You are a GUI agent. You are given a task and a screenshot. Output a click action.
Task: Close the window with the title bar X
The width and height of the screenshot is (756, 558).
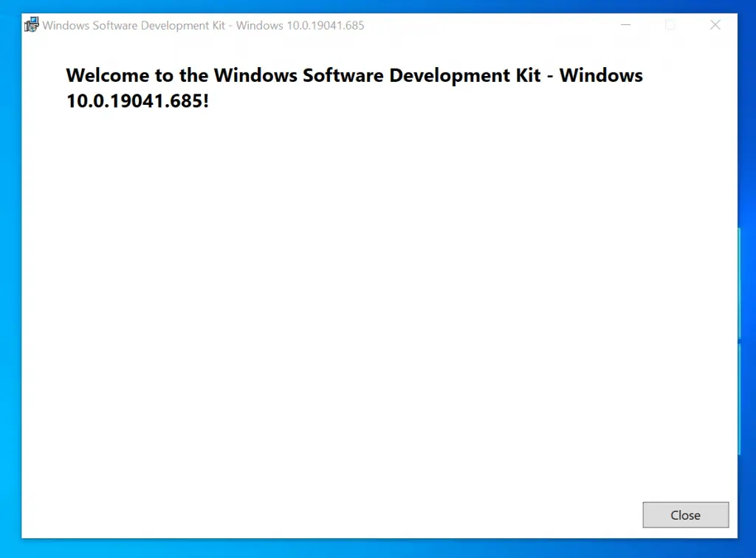[715, 25]
